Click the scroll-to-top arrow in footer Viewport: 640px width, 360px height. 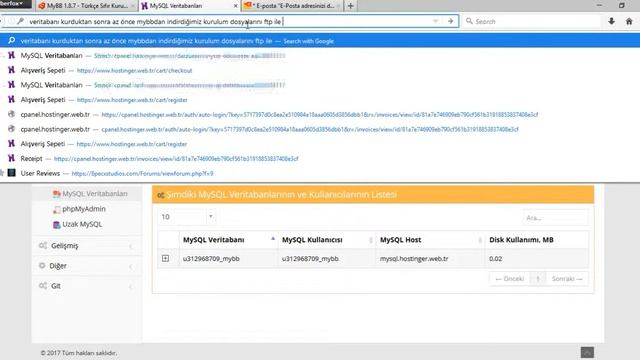[587, 352]
